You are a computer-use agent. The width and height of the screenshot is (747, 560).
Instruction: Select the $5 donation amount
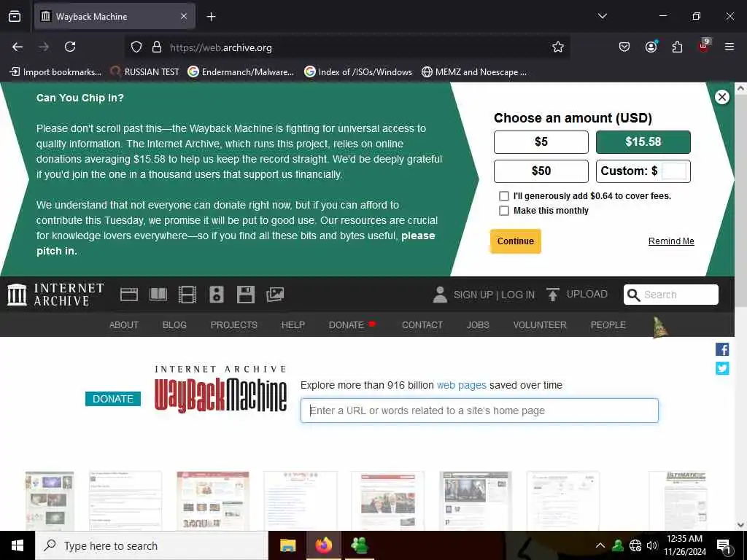click(x=541, y=142)
